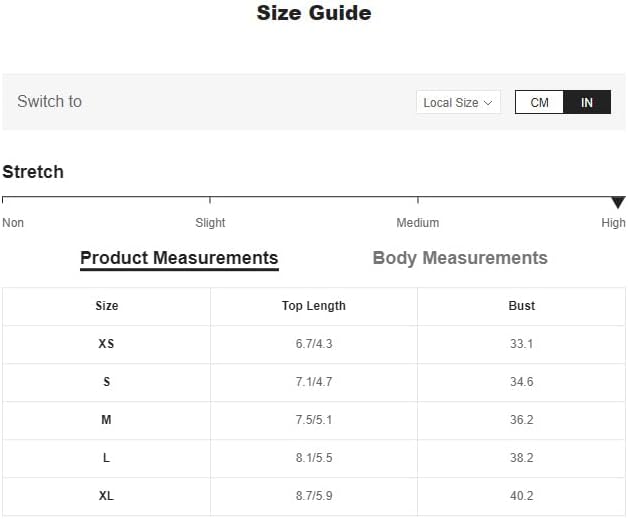Viewport: 628px width, 519px height.
Task: Switch units to CM
Action: coord(539,102)
